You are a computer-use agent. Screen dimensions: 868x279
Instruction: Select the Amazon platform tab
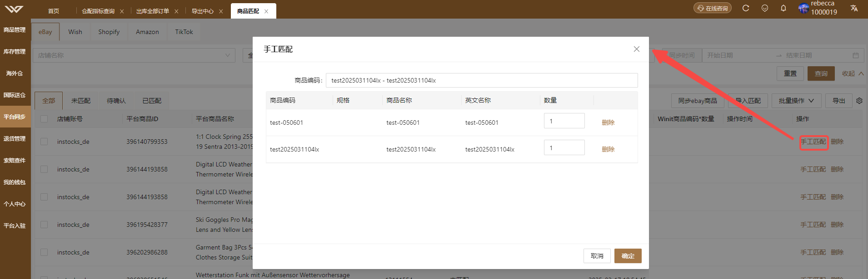(x=147, y=32)
